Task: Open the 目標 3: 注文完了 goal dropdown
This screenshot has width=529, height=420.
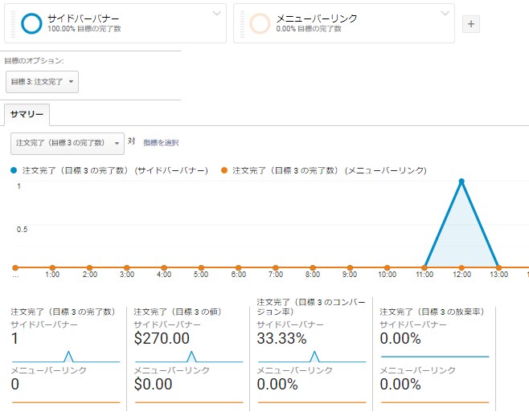Action: tap(43, 82)
